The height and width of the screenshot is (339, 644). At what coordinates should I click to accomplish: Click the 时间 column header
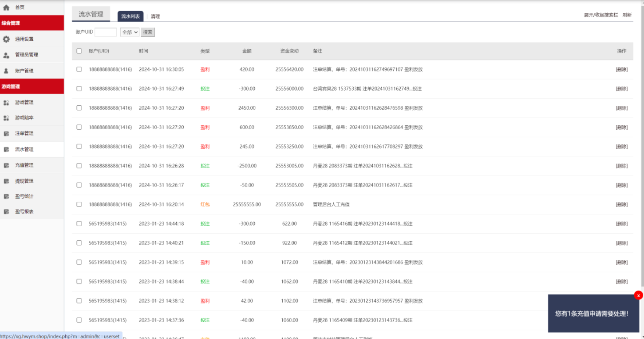[x=143, y=51]
